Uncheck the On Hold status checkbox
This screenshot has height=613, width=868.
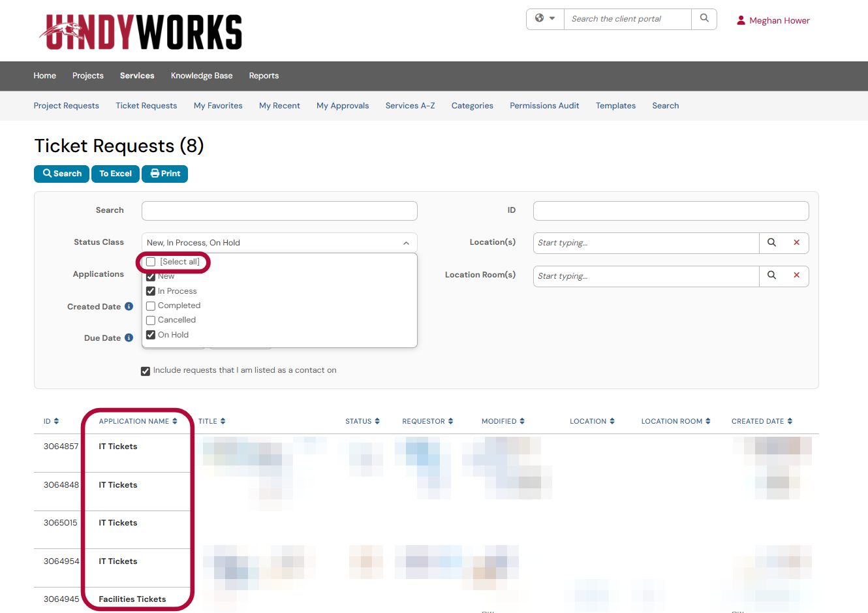click(x=151, y=335)
